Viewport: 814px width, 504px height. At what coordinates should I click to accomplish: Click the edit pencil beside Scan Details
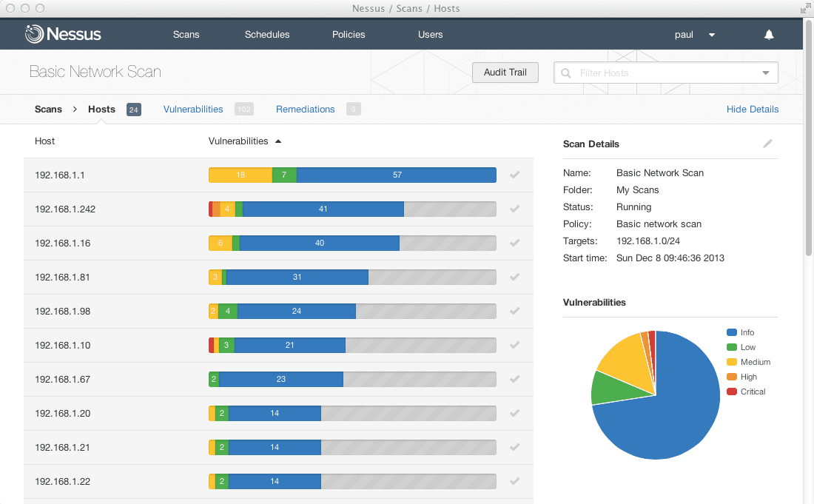coord(767,144)
